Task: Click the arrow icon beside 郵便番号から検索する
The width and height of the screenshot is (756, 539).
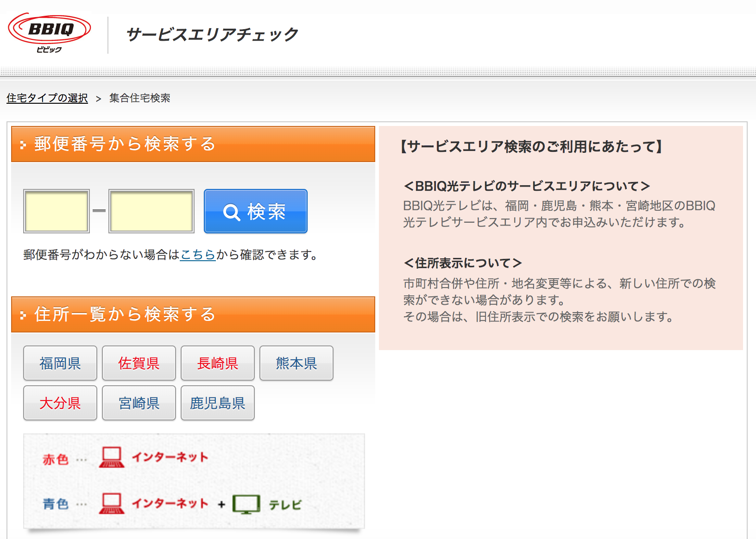Action: pyautogui.click(x=23, y=145)
